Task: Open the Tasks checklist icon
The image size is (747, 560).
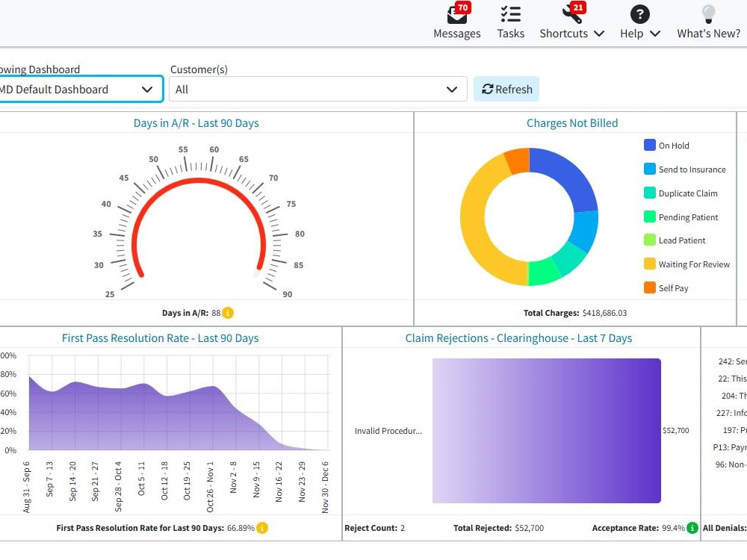Action: [x=511, y=14]
